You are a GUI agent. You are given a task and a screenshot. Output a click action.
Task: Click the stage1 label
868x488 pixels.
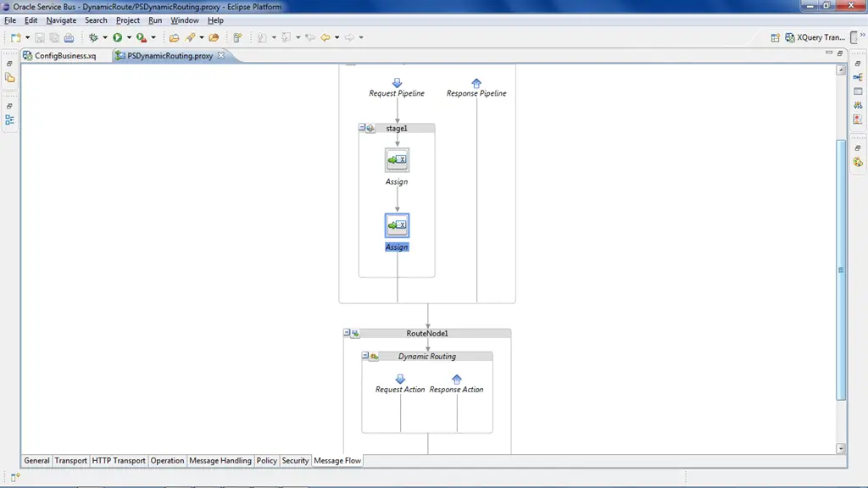coord(397,129)
